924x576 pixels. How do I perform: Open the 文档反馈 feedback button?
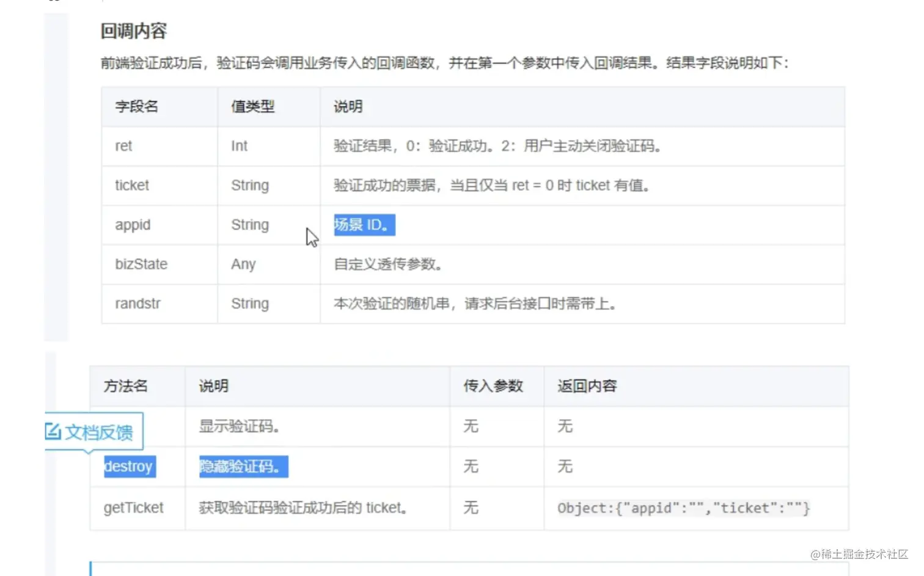(x=94, y=432)
